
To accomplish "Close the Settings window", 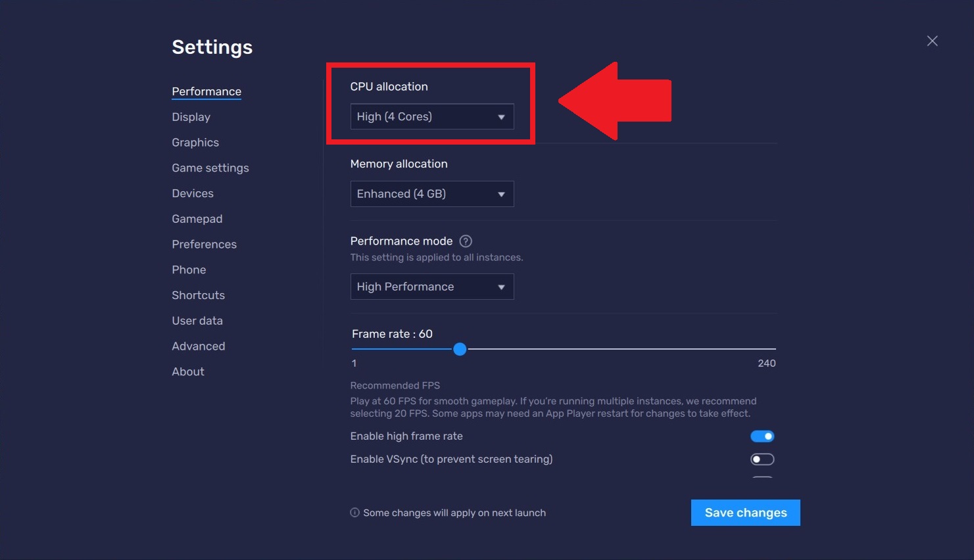I will [x=932, y=41].
